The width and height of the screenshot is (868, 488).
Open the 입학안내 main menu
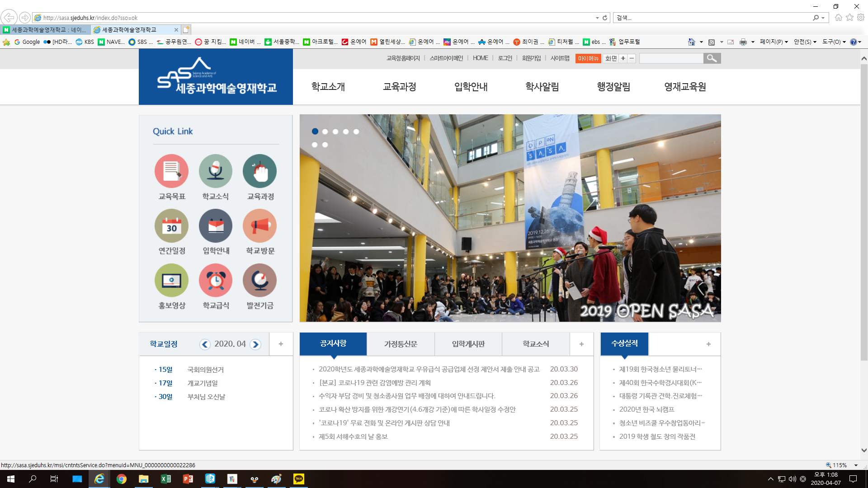(471, 87)
